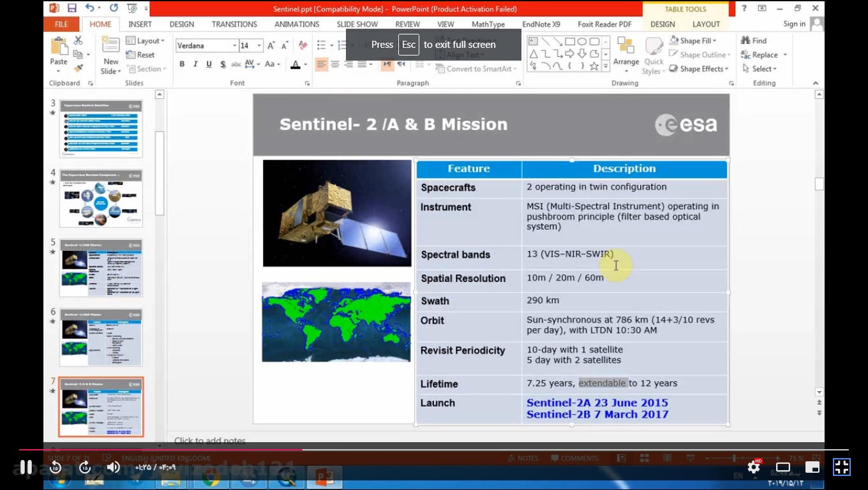Activate Format Painter brush
Image resolution: width=868 pixels, height=490 pixels.
point(79,69)
